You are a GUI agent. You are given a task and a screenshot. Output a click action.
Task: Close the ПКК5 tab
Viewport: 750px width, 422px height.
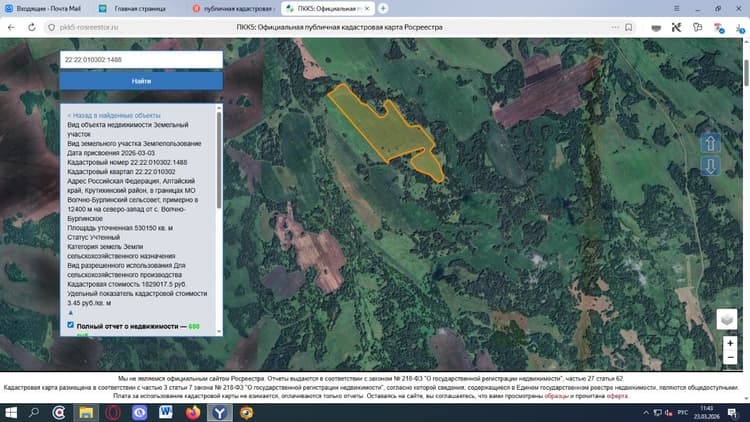pyautogui.click(x=367, y=9)
